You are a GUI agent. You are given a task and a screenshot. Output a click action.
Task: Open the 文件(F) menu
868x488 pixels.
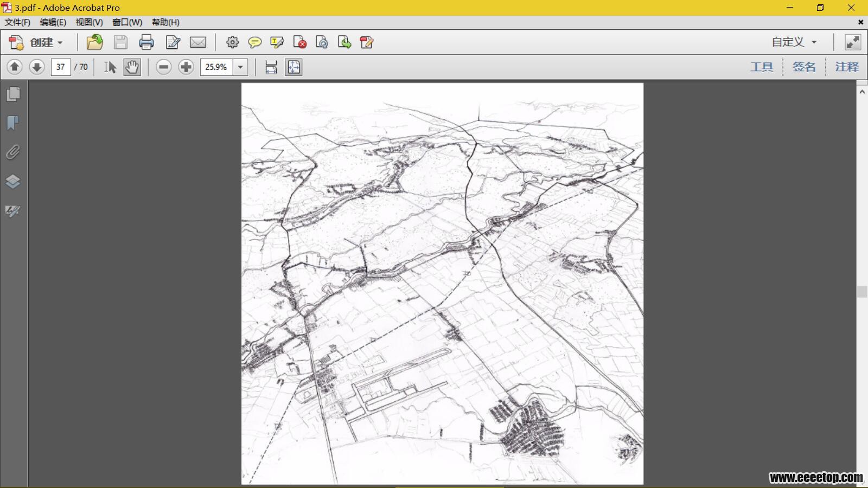tap(17, 22)
